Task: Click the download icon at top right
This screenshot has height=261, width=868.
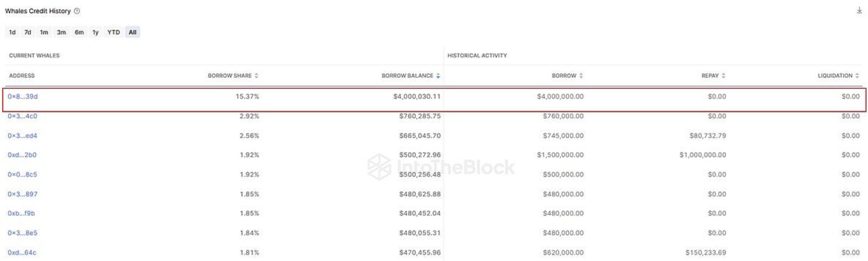Action: 859,10
